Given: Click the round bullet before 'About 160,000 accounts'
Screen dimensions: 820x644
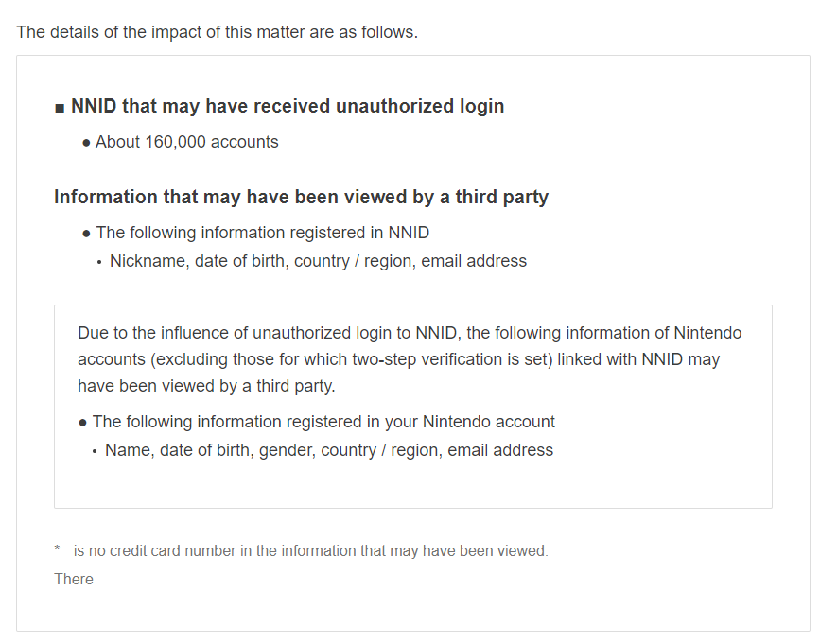Looking at the screenshot, I should tap(86, 143).
